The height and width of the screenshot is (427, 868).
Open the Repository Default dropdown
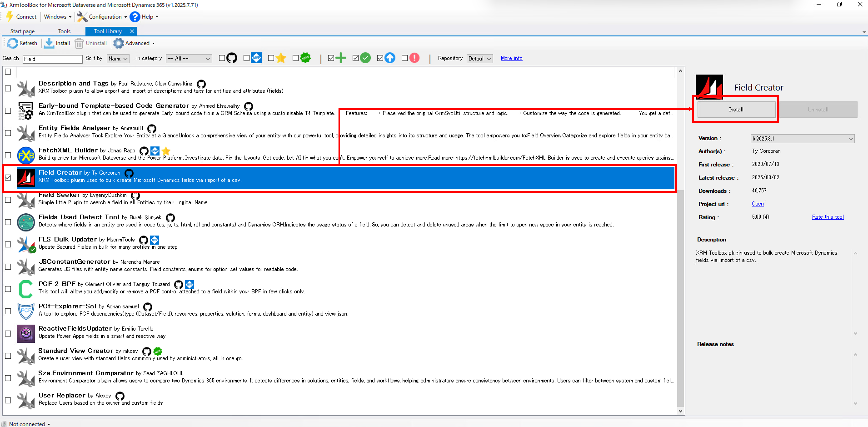[480, 59]
